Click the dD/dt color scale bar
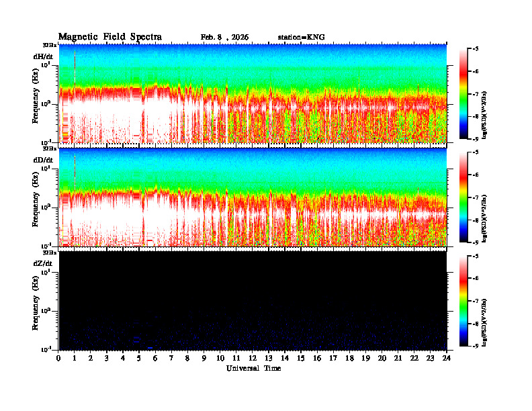 coord(463,197)
